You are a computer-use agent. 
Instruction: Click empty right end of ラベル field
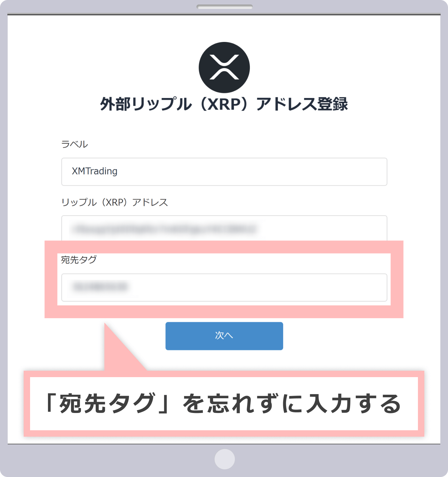[x=352, y=172]
